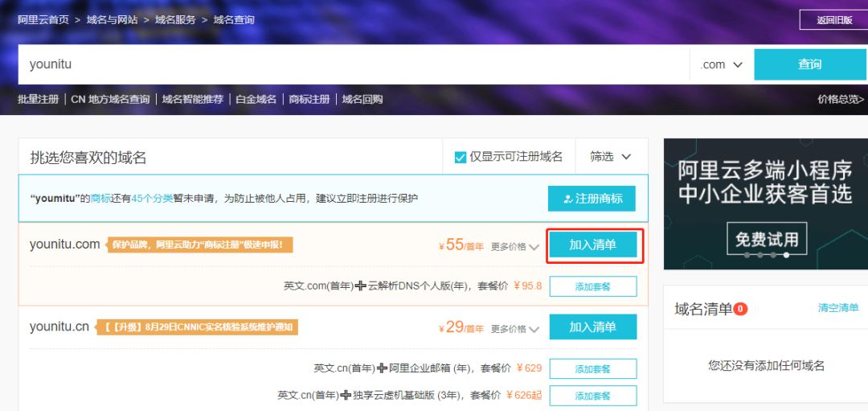This screenshot has width=868, height=411.
Task: Open 白金域名 link
Action: tap(256, 99)
